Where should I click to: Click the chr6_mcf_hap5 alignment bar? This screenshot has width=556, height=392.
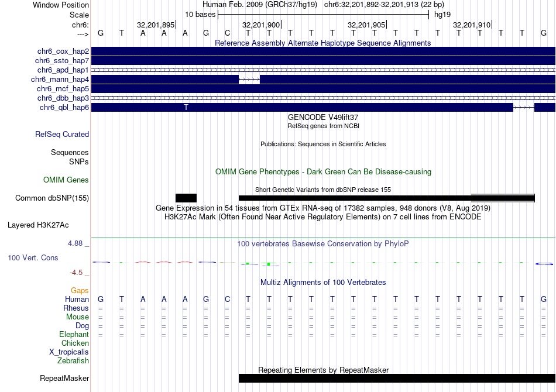click(324, 88)
